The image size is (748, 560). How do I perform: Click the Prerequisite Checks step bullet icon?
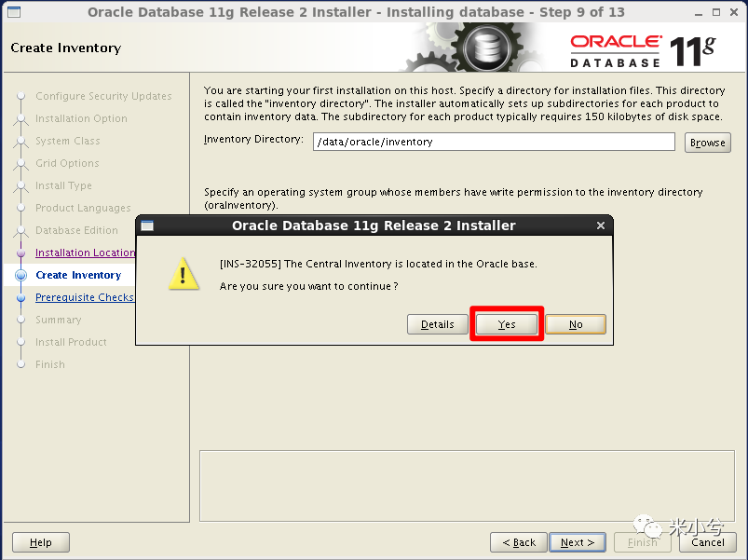21,297
